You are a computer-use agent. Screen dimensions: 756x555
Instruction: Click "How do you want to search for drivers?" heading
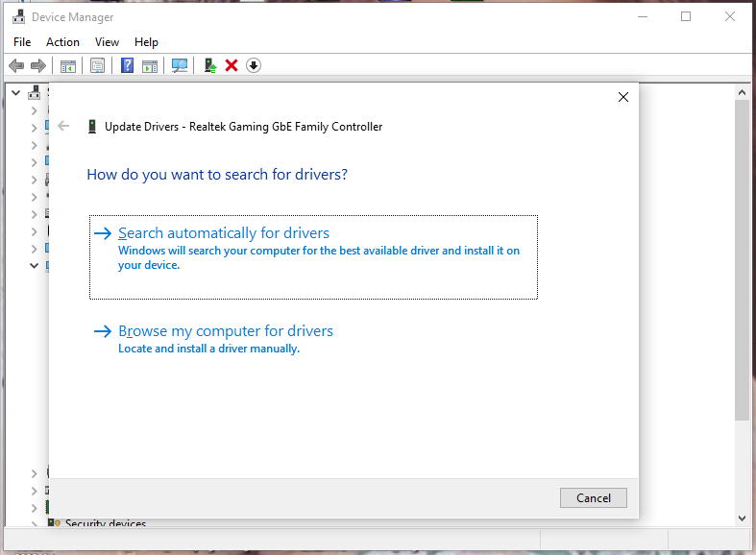217,175
